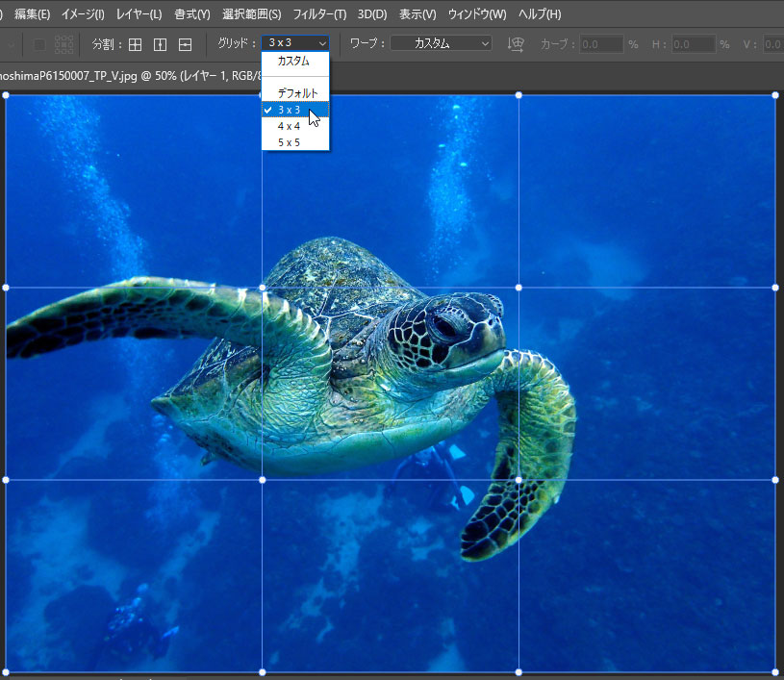Open the レイヤー(L) menu
Screen dimensions: 784x680
[x=139, y=14]
